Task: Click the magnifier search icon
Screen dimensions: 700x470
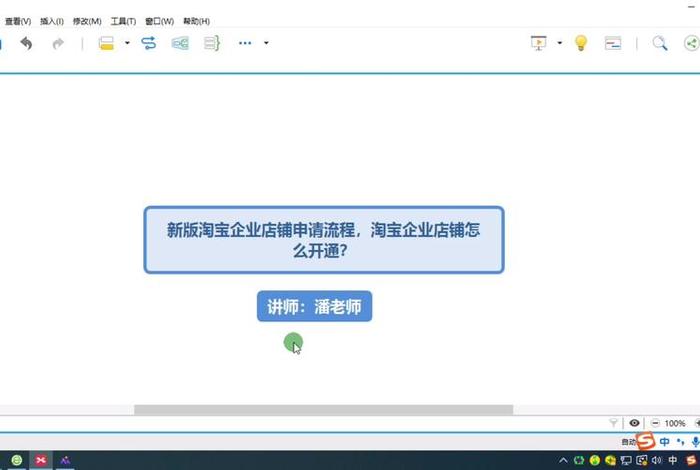Action: coord(660,43)
